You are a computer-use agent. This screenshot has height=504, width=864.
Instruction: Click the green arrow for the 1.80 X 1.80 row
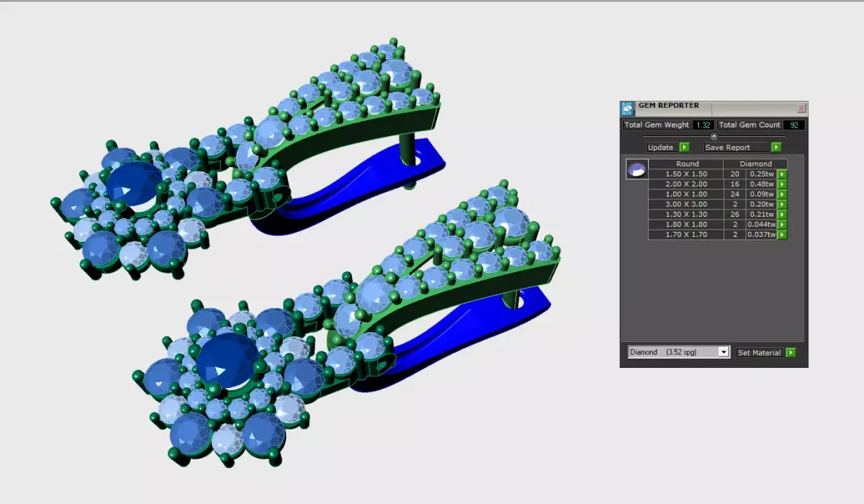click(782, 224)
